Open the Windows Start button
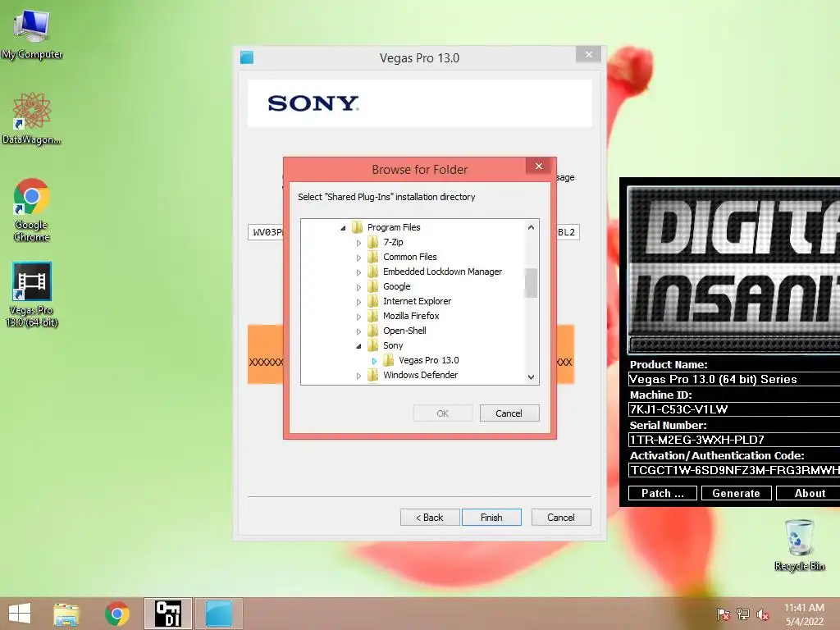The height and width of the screenshot is (630, 840). coord(20,614)
